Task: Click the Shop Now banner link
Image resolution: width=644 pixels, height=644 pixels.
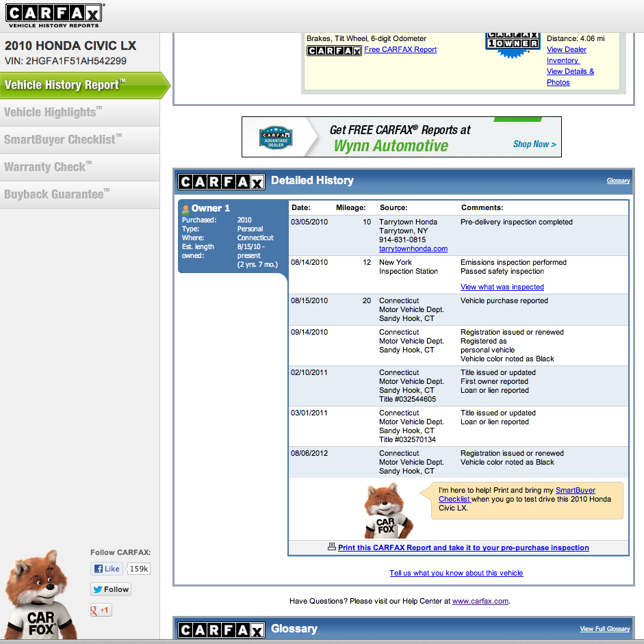Action: 534,144
